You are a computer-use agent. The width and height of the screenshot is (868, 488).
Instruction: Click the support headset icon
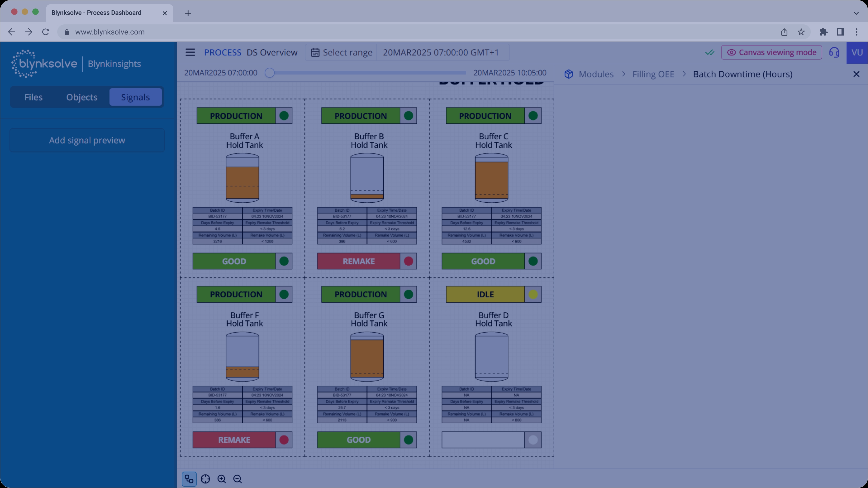click(x=834, y=52)
